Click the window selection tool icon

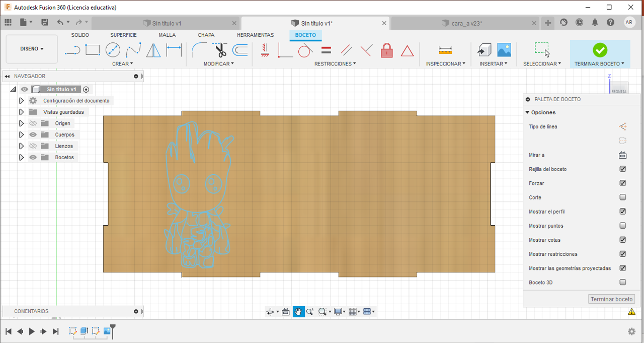[x=542, y=49]
